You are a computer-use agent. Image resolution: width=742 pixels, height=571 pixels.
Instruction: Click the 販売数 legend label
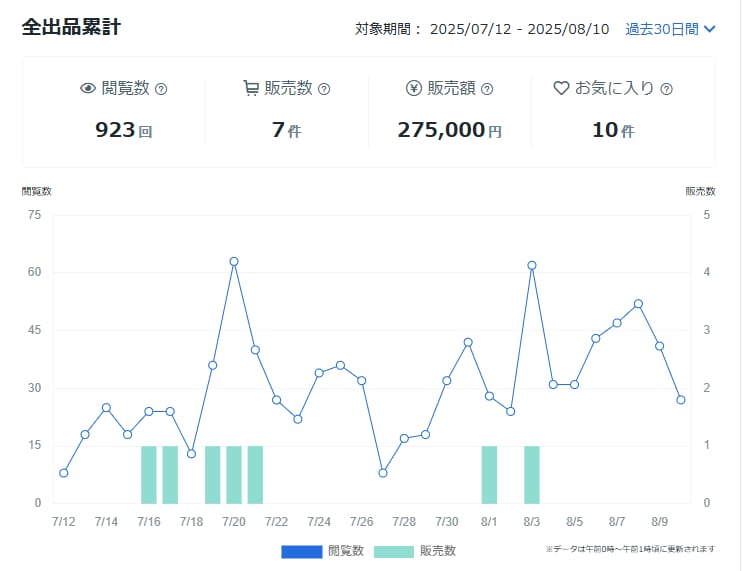(x=438, y=551)
